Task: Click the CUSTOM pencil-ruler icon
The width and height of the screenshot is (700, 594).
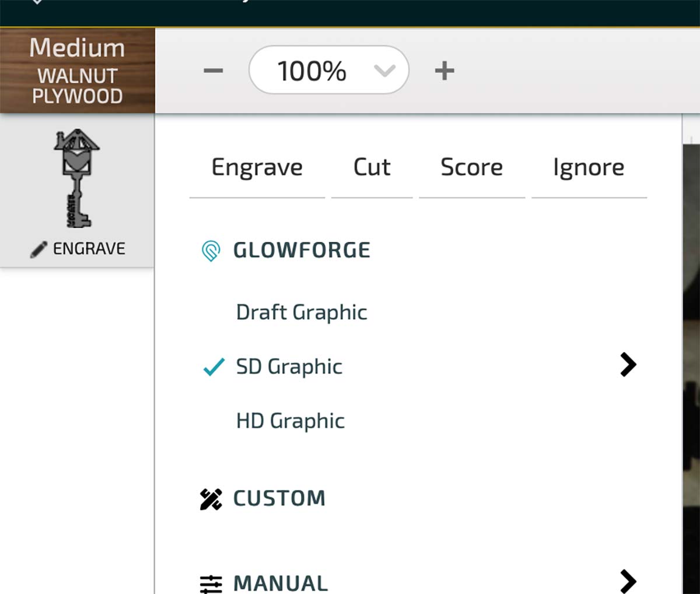Action: (x=211, y=499)
